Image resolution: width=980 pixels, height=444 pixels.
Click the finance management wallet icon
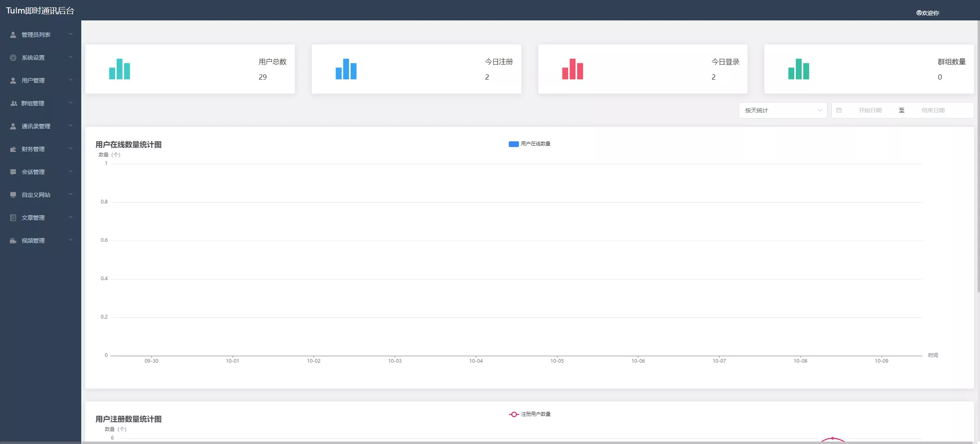[13, 149]
